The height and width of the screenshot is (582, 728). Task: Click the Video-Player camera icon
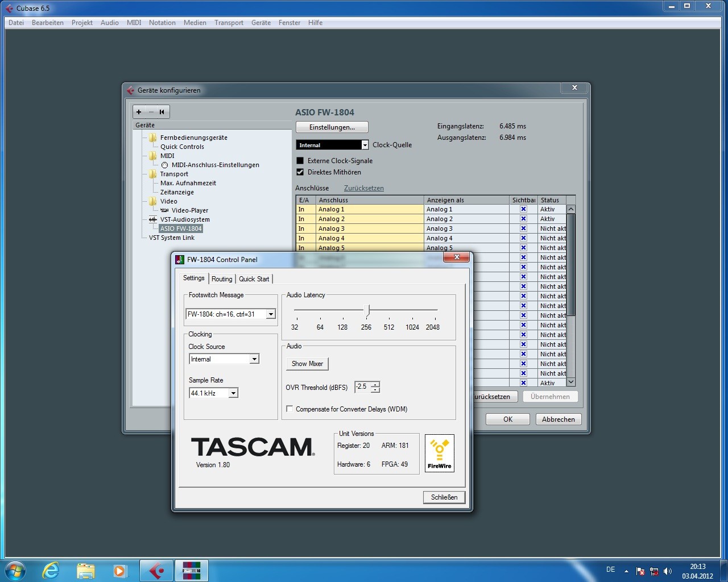[164, 210]
